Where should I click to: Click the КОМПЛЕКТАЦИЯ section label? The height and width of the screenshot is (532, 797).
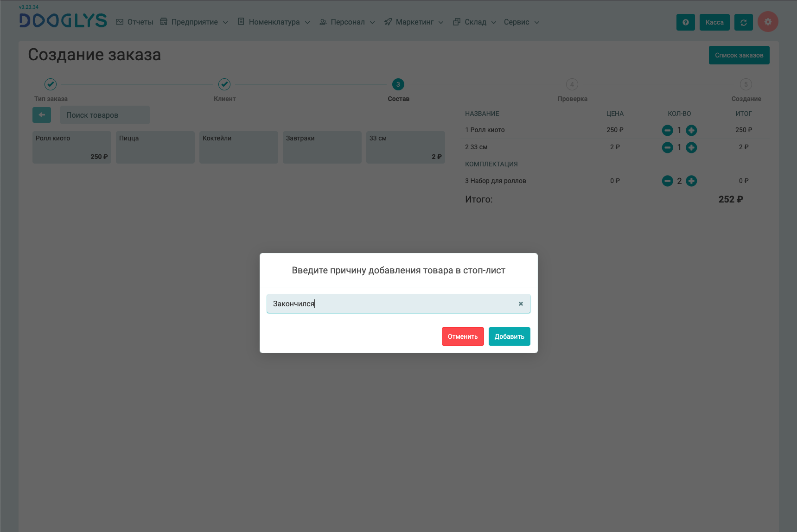click(491, 164)
